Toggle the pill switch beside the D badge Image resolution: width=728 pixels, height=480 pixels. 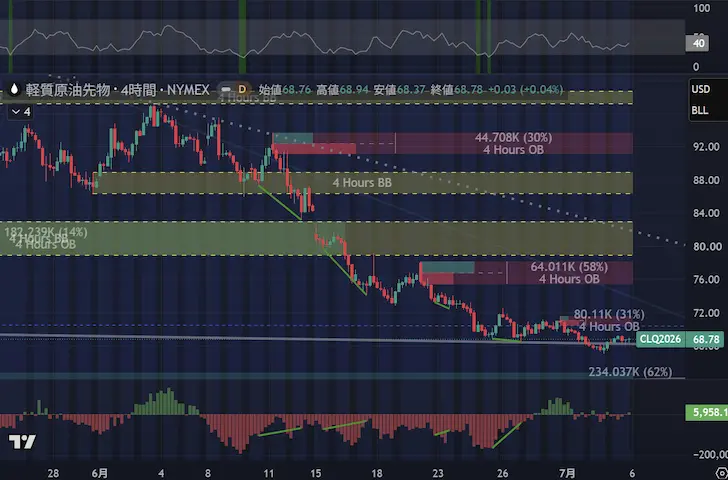click(226, 89)
